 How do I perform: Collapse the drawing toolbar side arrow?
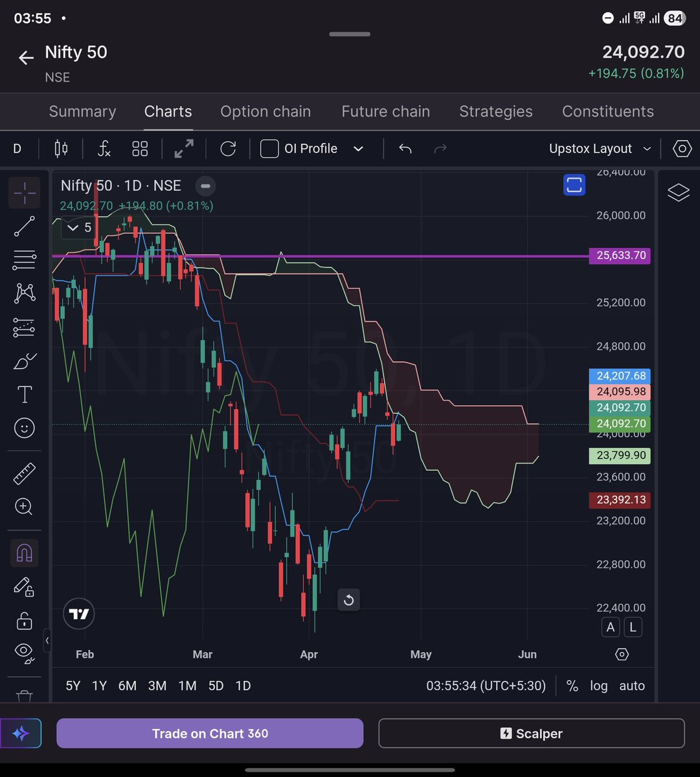coord(47,641)
